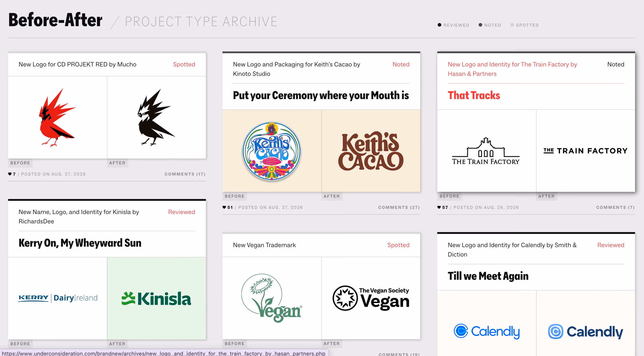
Task: Open the Calendly by Smith & Diction title
Action: [512, 250]
